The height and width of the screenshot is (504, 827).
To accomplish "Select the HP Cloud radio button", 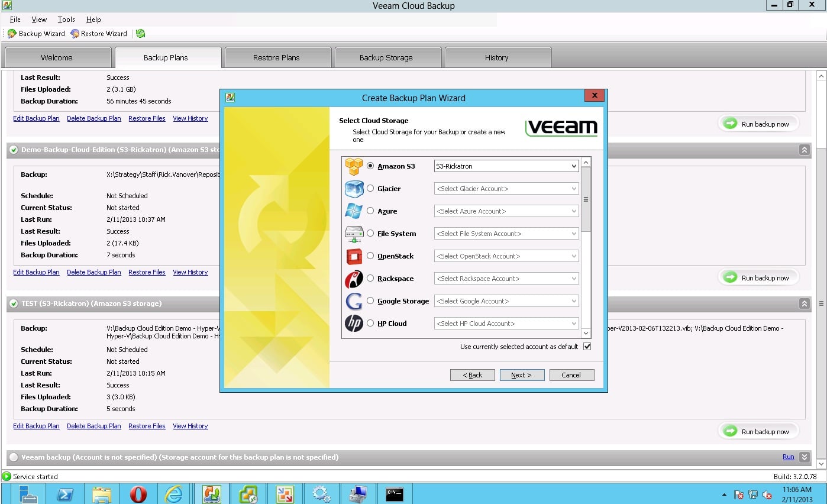I will [x=370, y=324].
